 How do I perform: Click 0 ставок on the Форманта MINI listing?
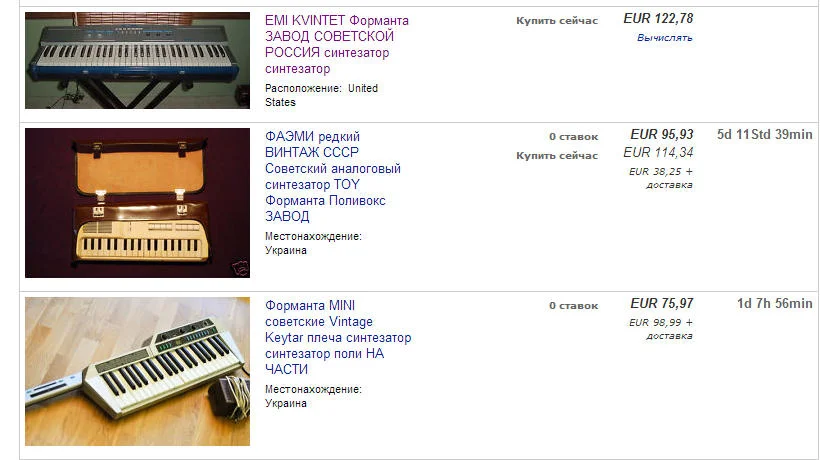(573, 305)
